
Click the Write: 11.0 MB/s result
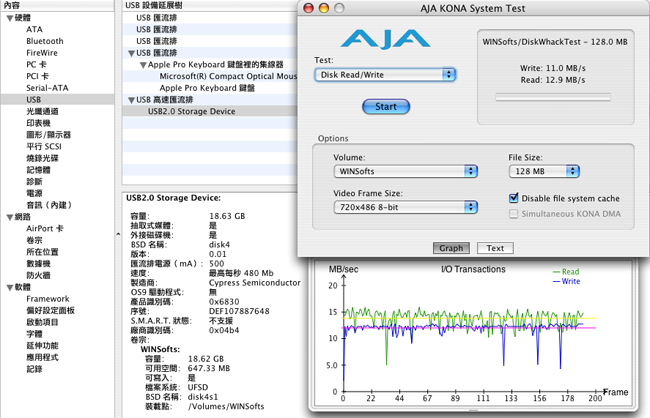coord(553,68)
